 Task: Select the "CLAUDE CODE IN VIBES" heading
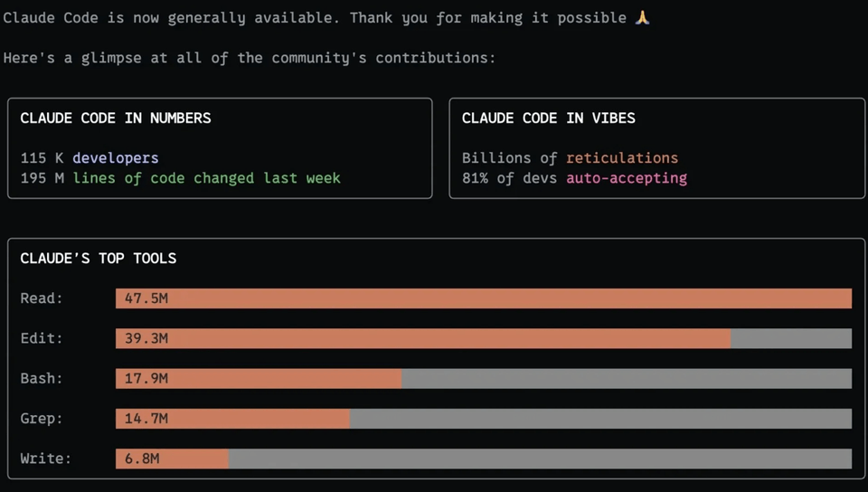tap(548, 118)
